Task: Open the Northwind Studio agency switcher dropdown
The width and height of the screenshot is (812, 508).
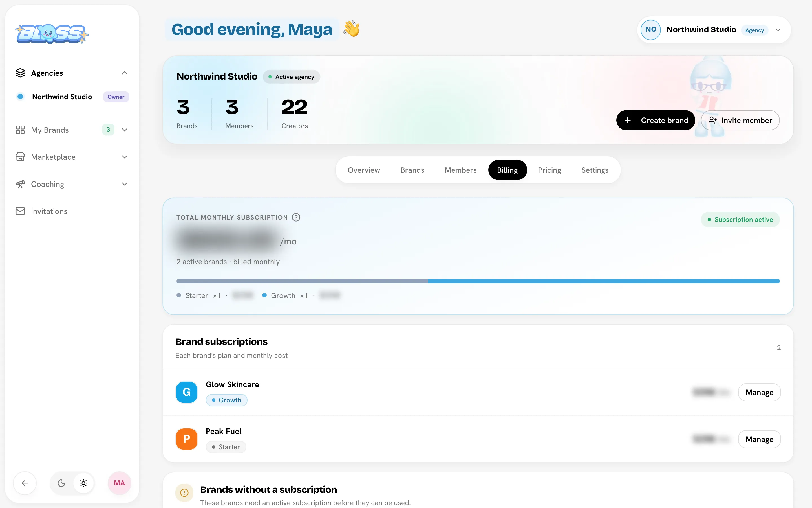Action: point(714,30)
